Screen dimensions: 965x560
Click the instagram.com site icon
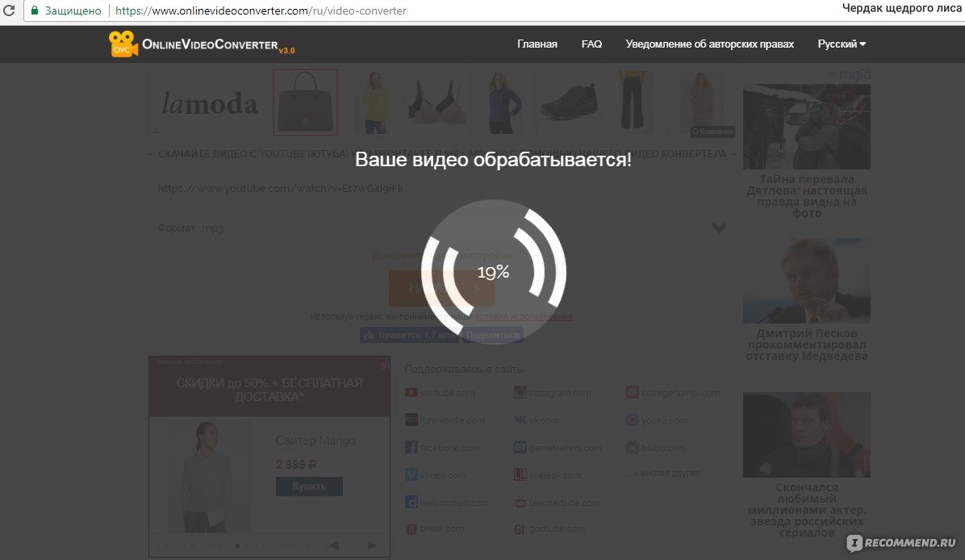point(520,393)
